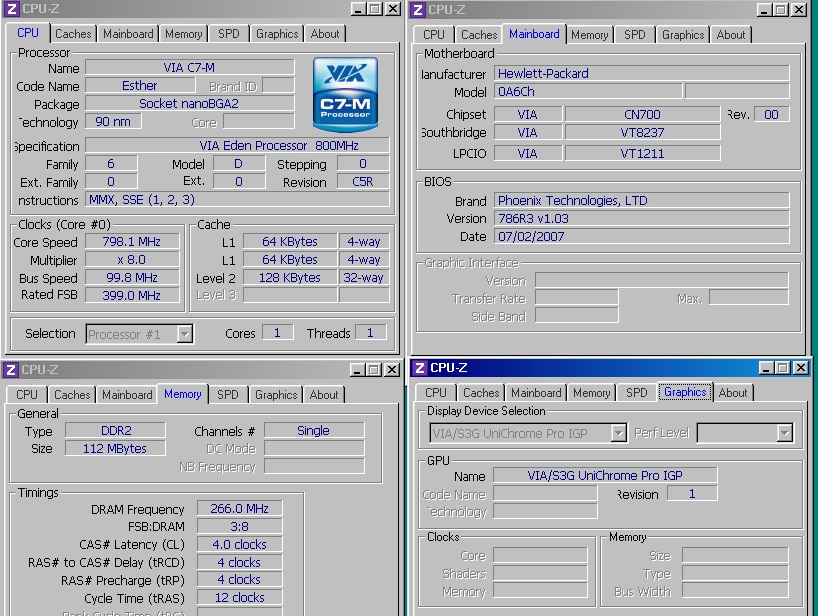
Task: Click the Instructions value 'MMX, SSE (1, 2, 3)'
Action: (237, 200)
